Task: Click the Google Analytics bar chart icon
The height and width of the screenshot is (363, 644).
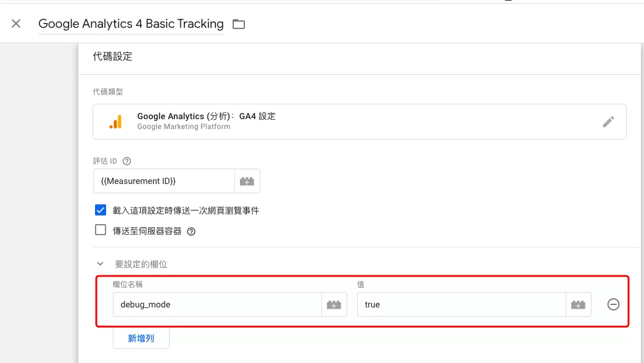Action: pyautogui.click(x=116, y=122)
